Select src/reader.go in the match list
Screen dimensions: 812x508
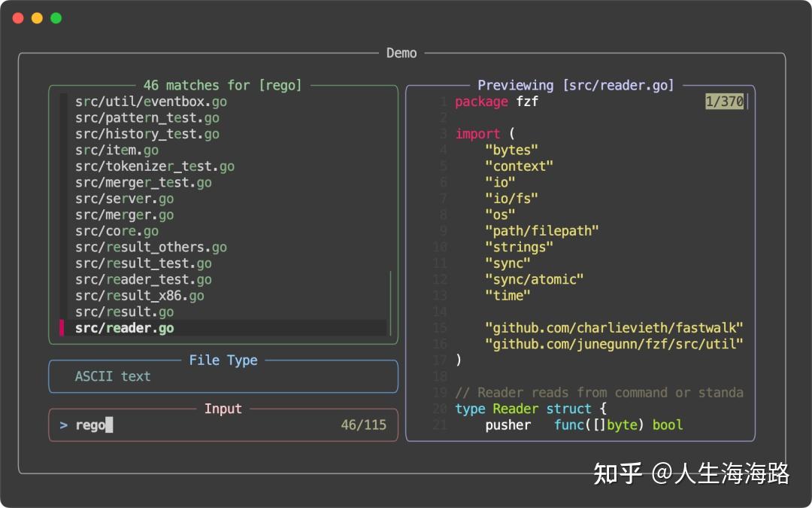point(125,328)
